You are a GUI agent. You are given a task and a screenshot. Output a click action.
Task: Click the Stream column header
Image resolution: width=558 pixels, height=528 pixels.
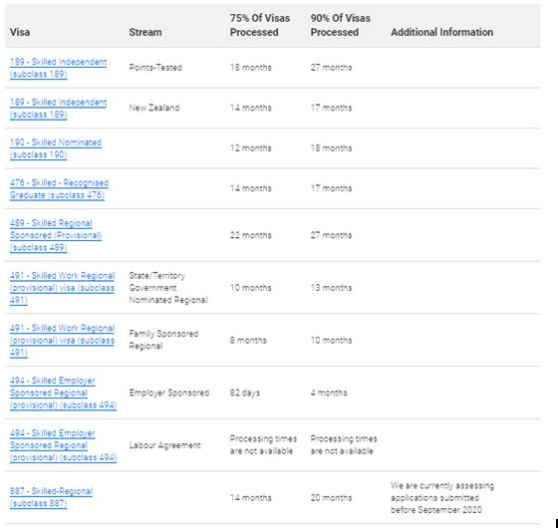[145, 32]
